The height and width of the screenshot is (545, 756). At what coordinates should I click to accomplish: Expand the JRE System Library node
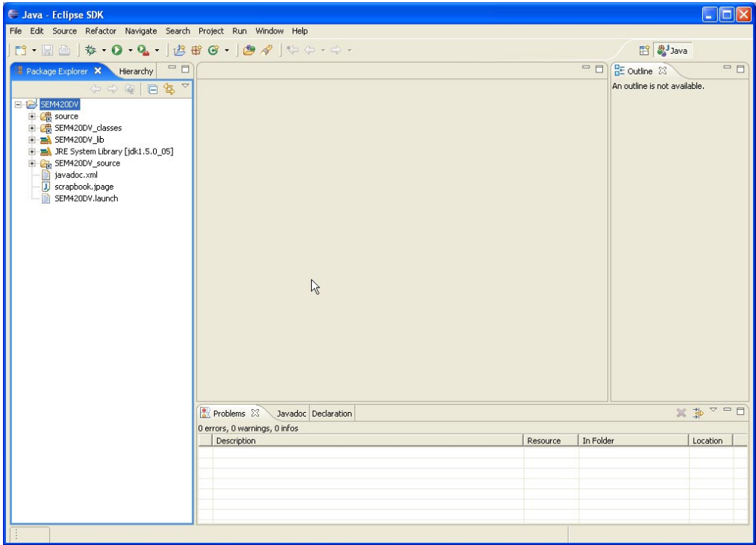pos(32,152)
